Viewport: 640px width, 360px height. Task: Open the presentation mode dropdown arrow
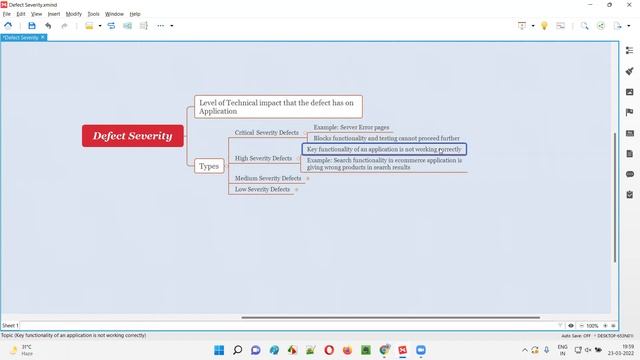tap(533, 26)
